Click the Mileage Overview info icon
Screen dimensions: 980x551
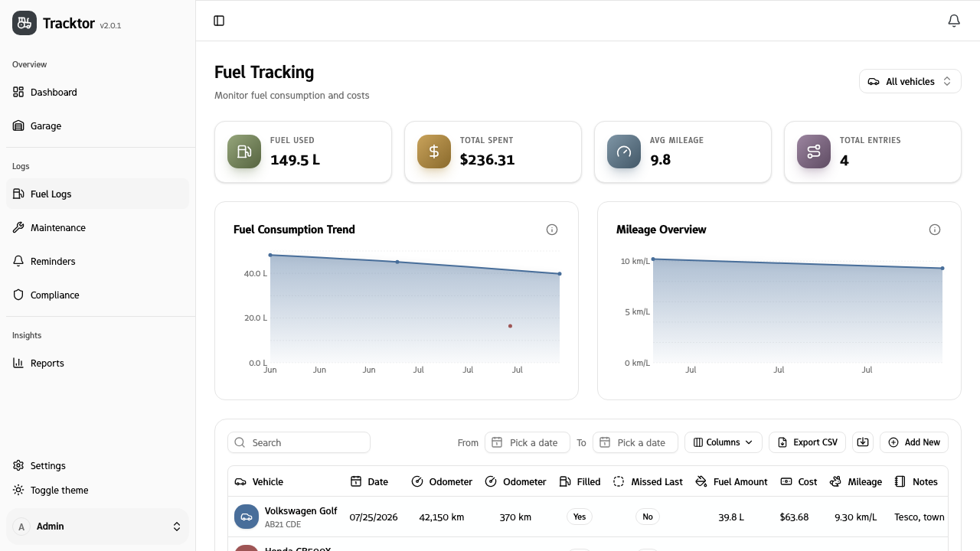tap(935, 230)
